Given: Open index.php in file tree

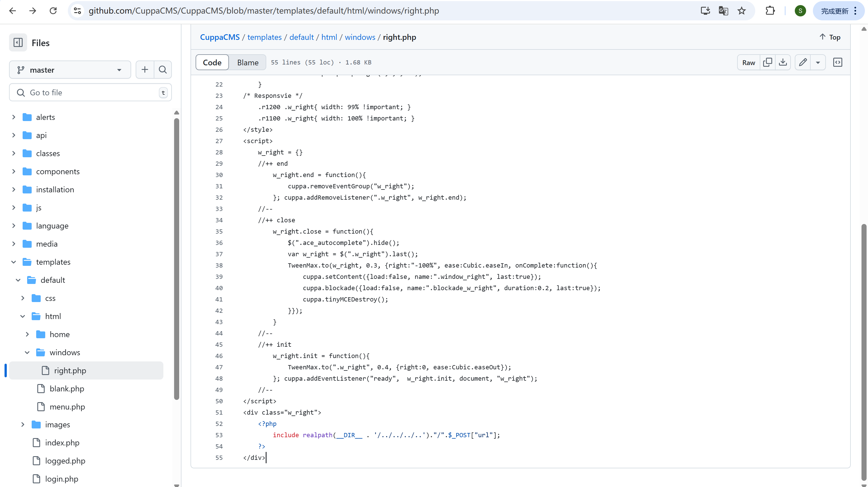Looking at the screenshot, I should point(62,443).
